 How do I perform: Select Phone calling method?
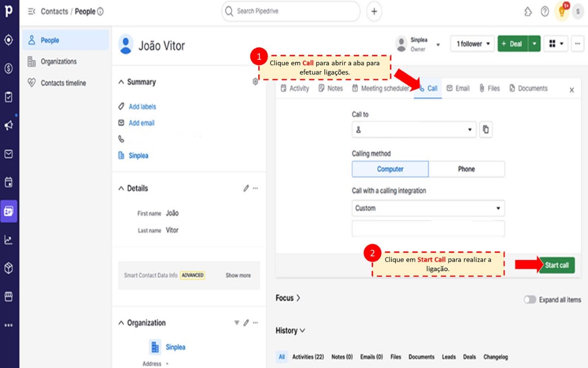coord(466,169)
